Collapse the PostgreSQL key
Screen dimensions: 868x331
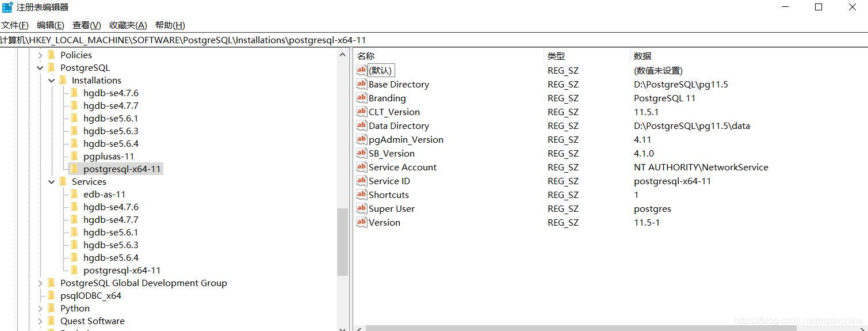tap(40, 68)
